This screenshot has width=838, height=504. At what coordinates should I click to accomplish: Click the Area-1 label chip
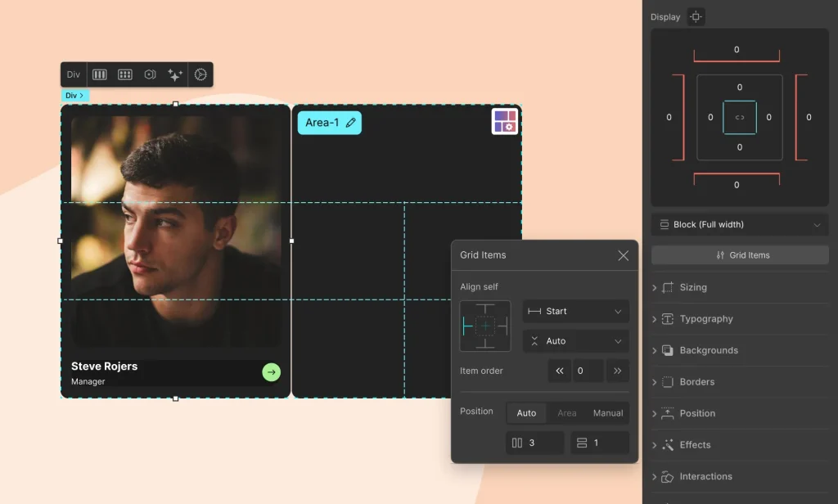pyautogui.click(x=329, y=123)
